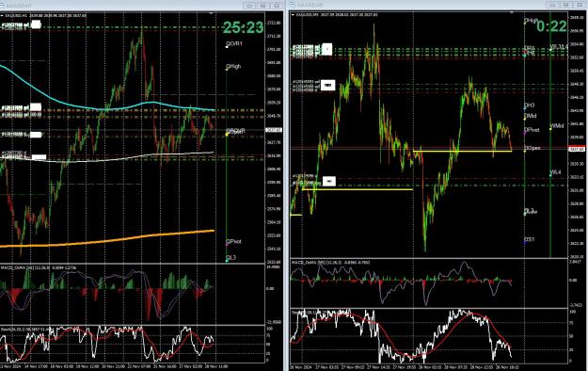
Task: Select the DOpen level label
Action: coord(532,148)
